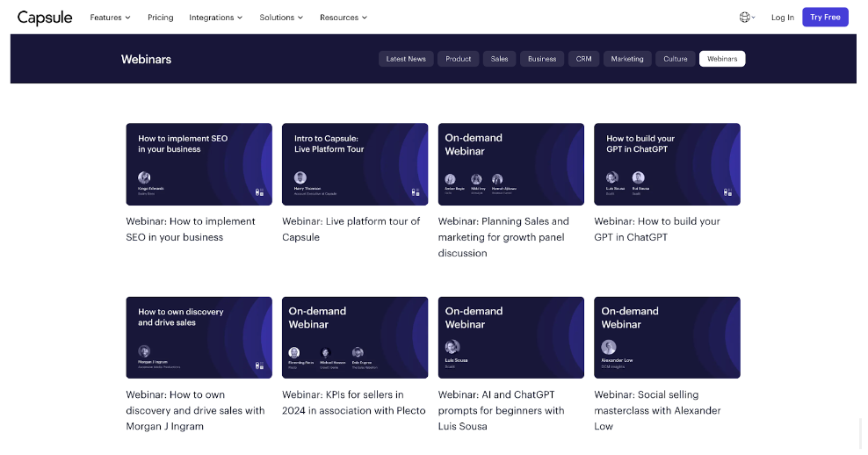Select the Business category tab
Viewport: 868px width, 455px height.
tap(542, 59)
